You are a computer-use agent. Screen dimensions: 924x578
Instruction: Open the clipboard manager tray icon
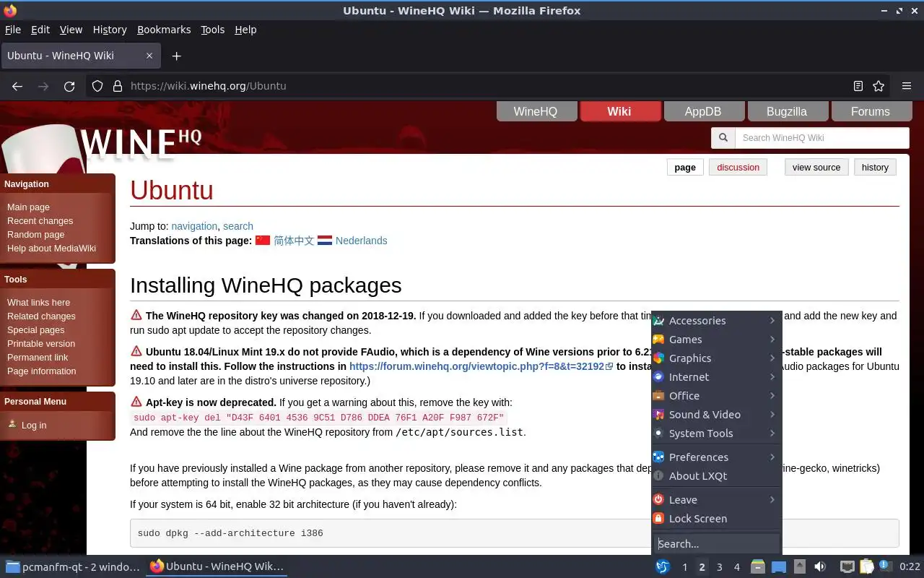[x=866, y=567]
